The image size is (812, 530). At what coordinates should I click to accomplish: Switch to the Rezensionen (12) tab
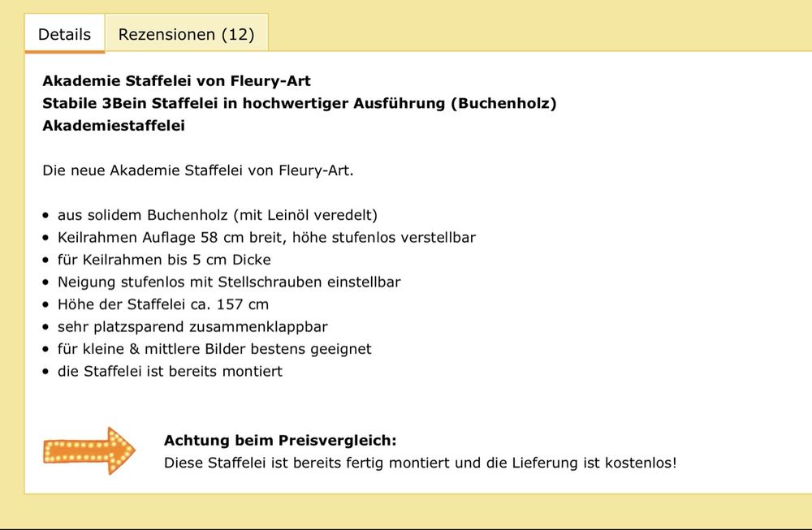tap(187, 33)
